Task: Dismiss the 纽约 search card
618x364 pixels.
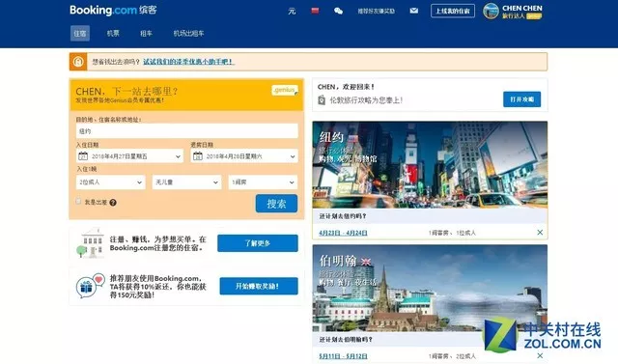Action: coord(540,233)
